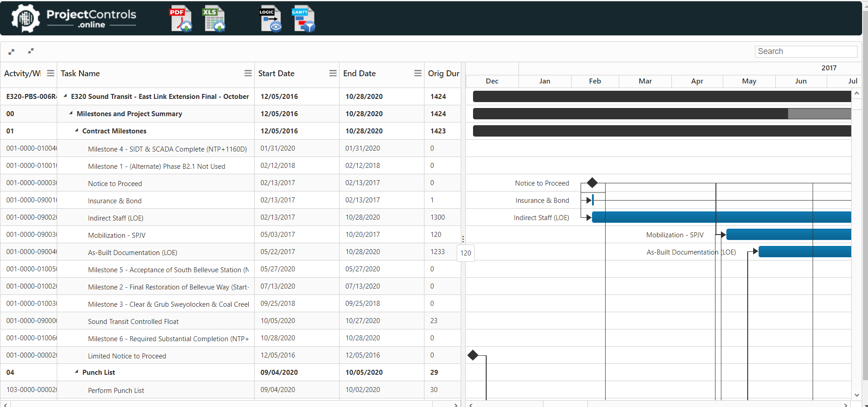Image resolution: width=868 pixels, height=407 pixels.
Task: Open the Start Date column menu icon
Action: click(x=333, y=73)
